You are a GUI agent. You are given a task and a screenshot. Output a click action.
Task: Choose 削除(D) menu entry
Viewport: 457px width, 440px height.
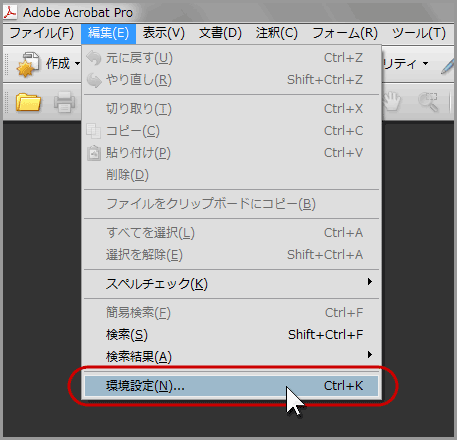pos(232,175)
